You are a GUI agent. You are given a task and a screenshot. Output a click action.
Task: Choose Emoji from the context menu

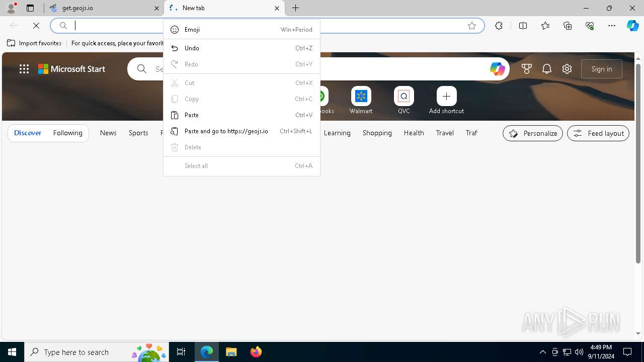click(x=242, y=30)
